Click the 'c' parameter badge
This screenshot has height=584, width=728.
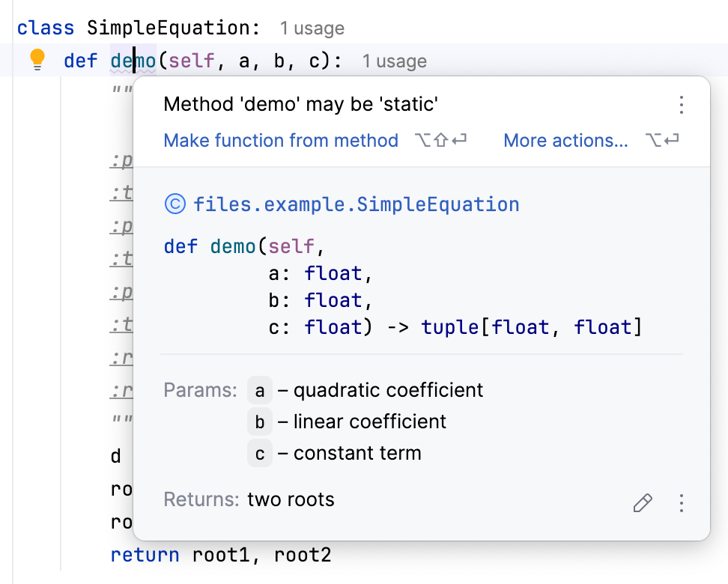click(x=259, y=454)
